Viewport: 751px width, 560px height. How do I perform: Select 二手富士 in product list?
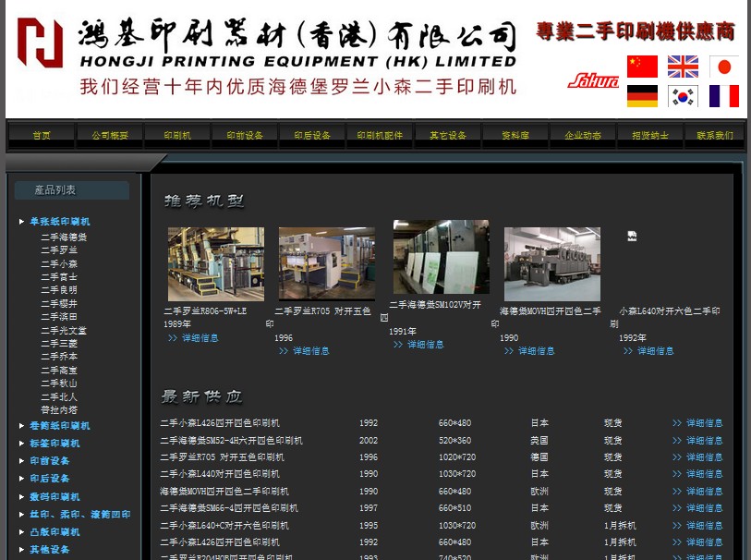pos(59,277)
